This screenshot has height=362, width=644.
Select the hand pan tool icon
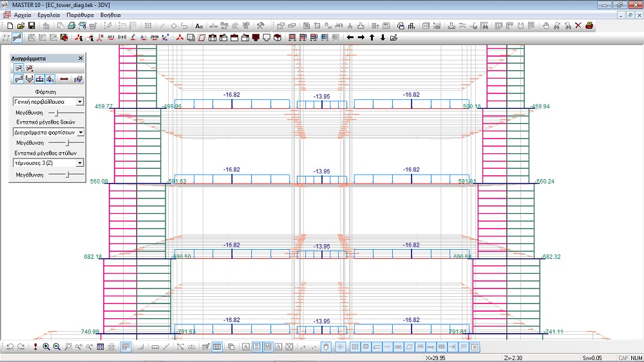545,26
